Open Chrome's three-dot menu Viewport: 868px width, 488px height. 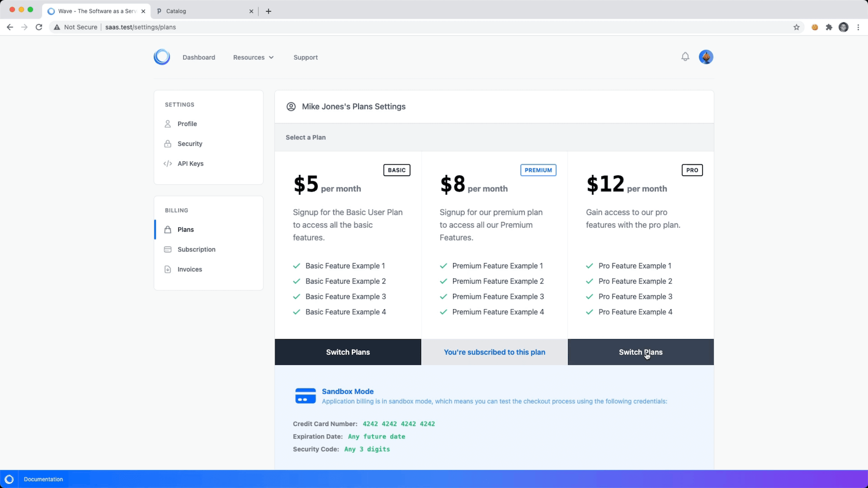pyautogui.click(x=858, y=27)
